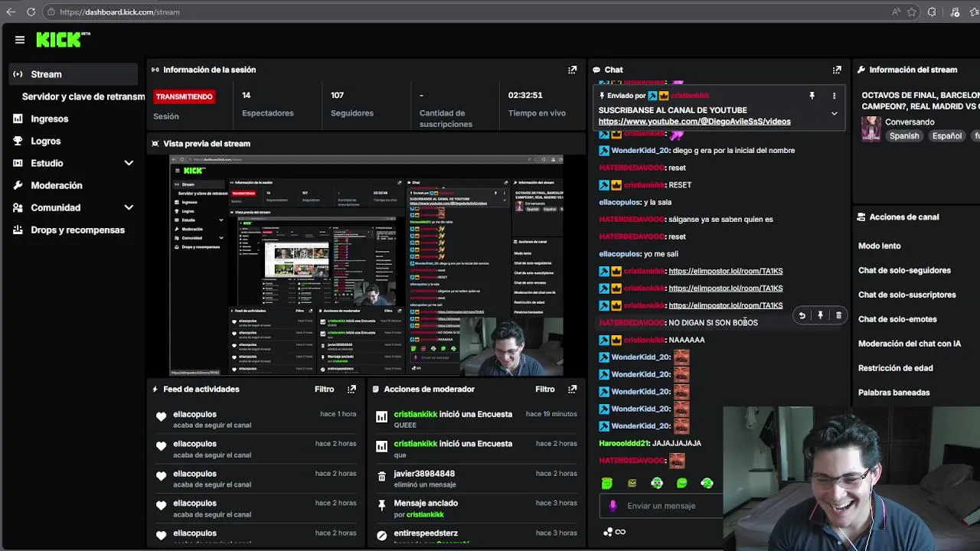The image size is (980, 551).
Task: Insert the second emote above the chat box
Action: tap(632, 483)
